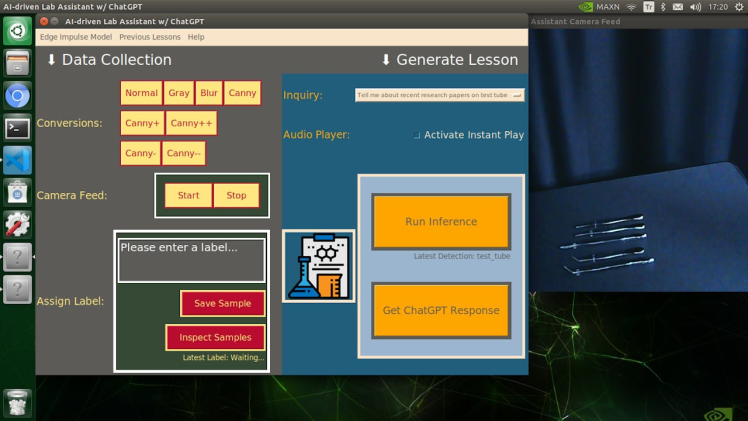The image size is (748, 421).
Task: Click NVIDIA MAXN power mode indicator
Action: 599,7
